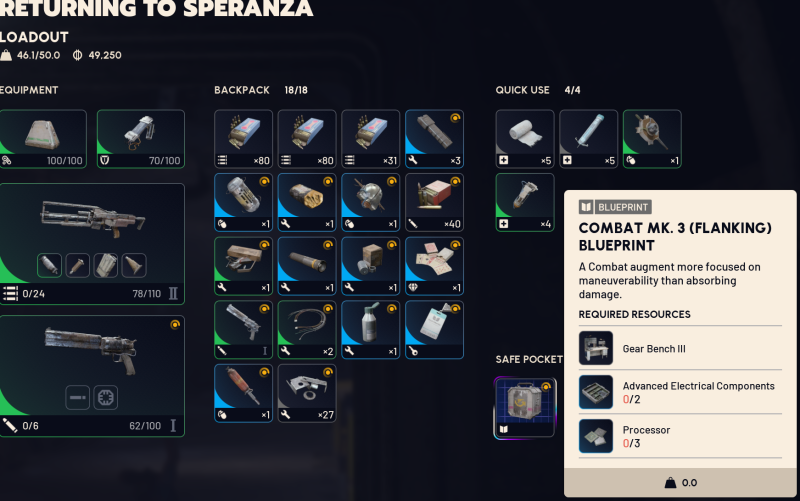Select the bandage item with five stacks
800x501 pixels.
pyautogui.click(x=524, y=139)
